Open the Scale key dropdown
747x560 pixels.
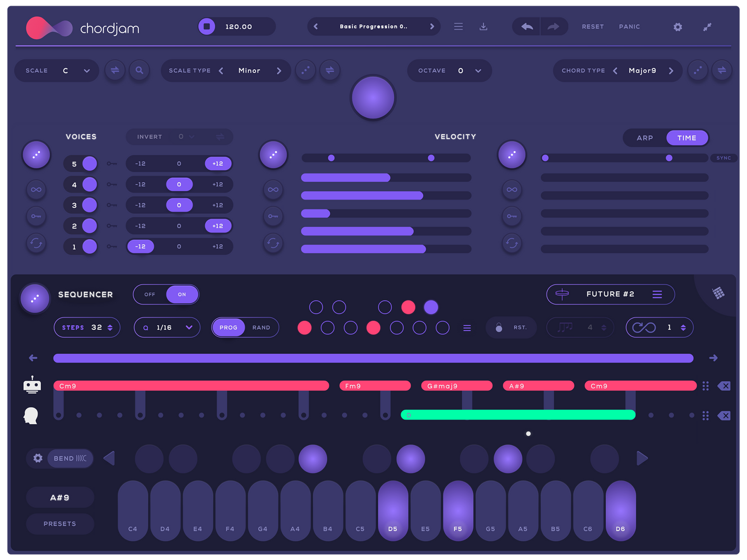coord(87,71)
